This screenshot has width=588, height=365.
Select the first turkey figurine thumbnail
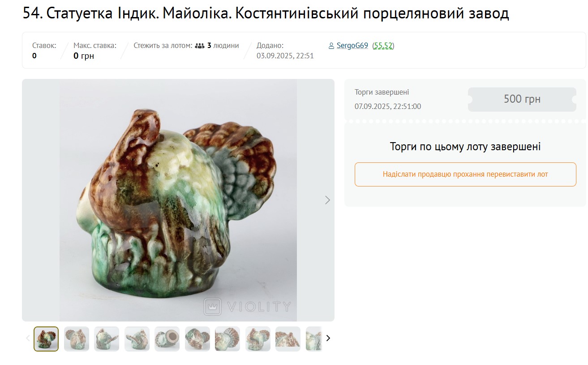46,339
